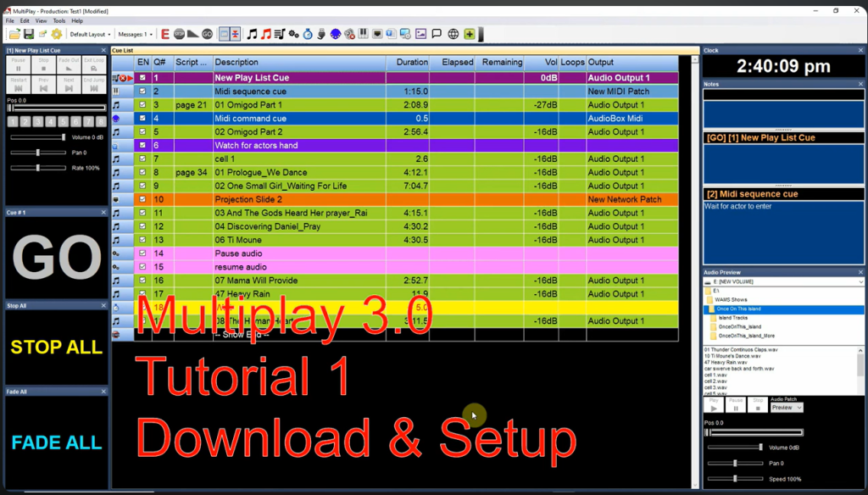The width and height of the screenshot is (868, 495).
Task: Click the Exit Loop button
Action: (x=93, y=64)
